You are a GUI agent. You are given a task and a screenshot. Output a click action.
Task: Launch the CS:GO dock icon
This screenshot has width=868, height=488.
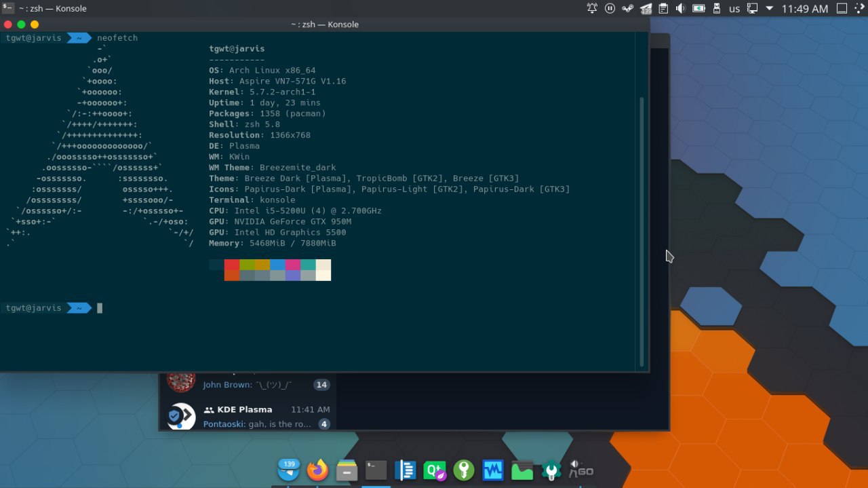580,469
